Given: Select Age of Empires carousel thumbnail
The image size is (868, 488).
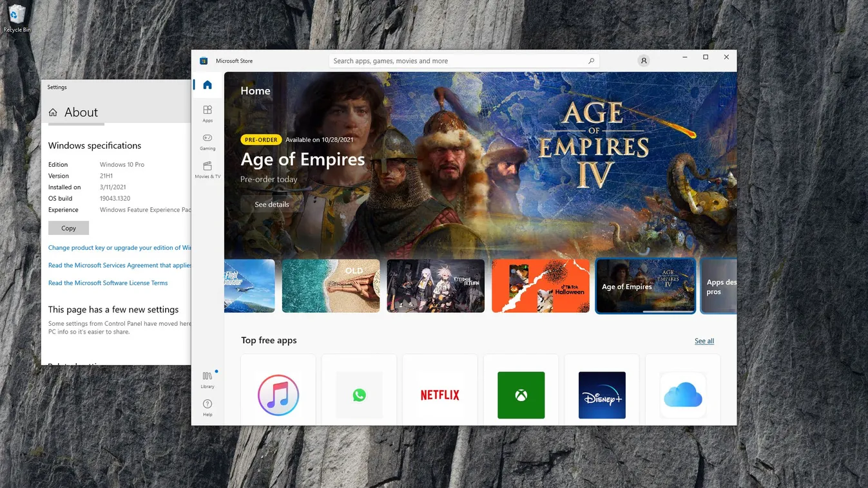Looking at the screenshot, I should pos(646,286).
